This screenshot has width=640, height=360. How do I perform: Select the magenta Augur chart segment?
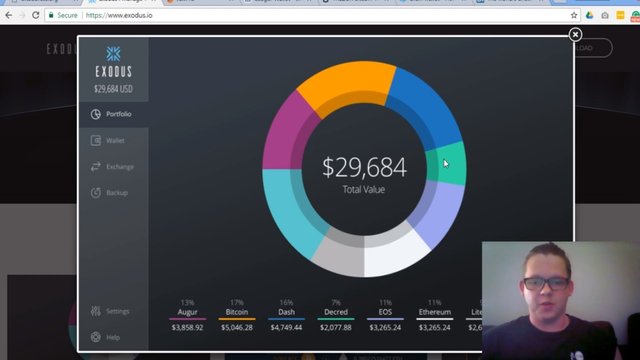286,134
